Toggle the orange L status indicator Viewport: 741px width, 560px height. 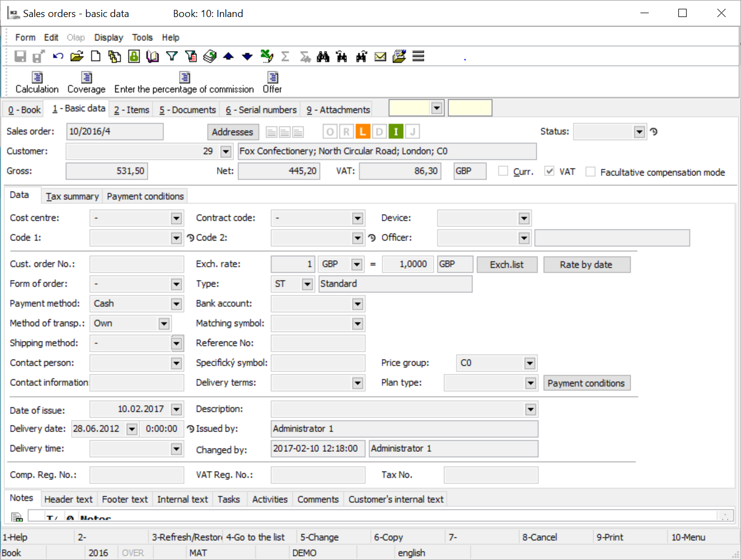click(x=363, y=132)
